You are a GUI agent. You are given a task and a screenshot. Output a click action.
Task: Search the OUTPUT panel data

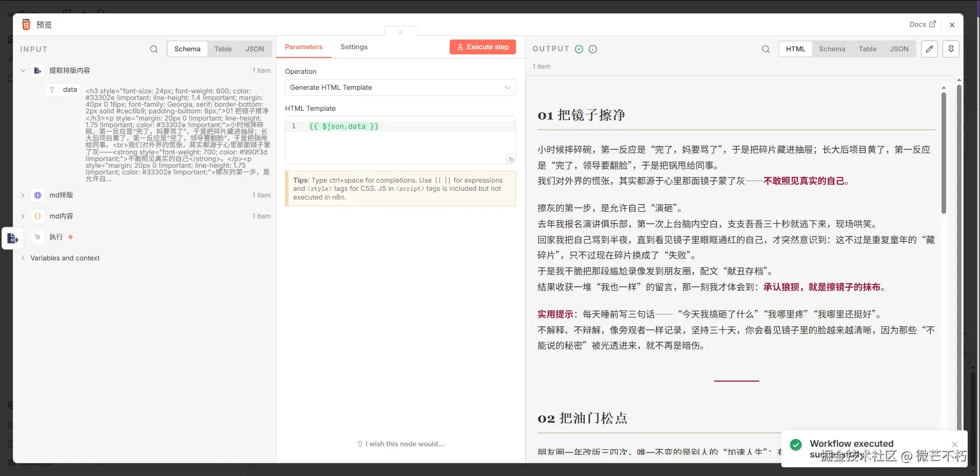pos(765,49)
